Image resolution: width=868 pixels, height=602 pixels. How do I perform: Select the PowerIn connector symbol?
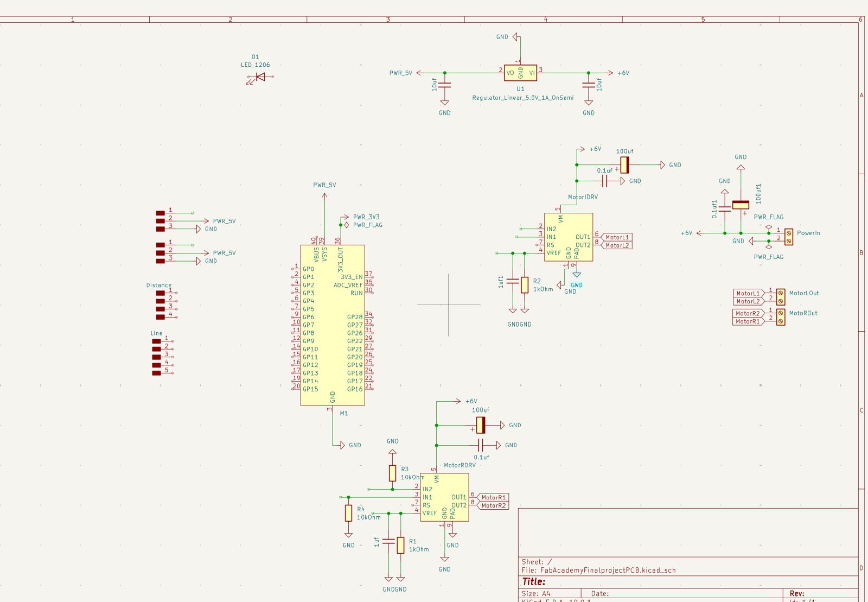[x=788, y=237]
